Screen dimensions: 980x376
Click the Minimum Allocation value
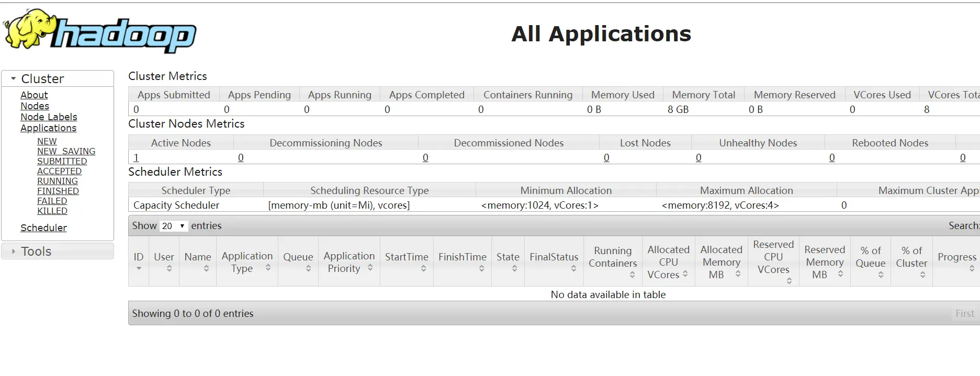[x=539, y=205]
